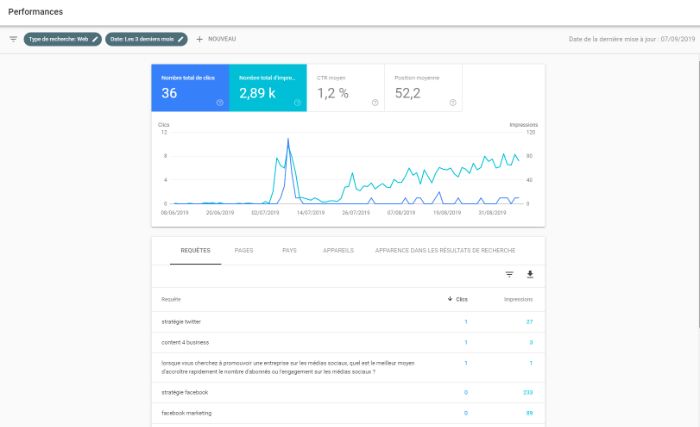Click the 89 impressions value for facebook marketing
The width and height of the screenshot is (700, 427).
(529, 413)
